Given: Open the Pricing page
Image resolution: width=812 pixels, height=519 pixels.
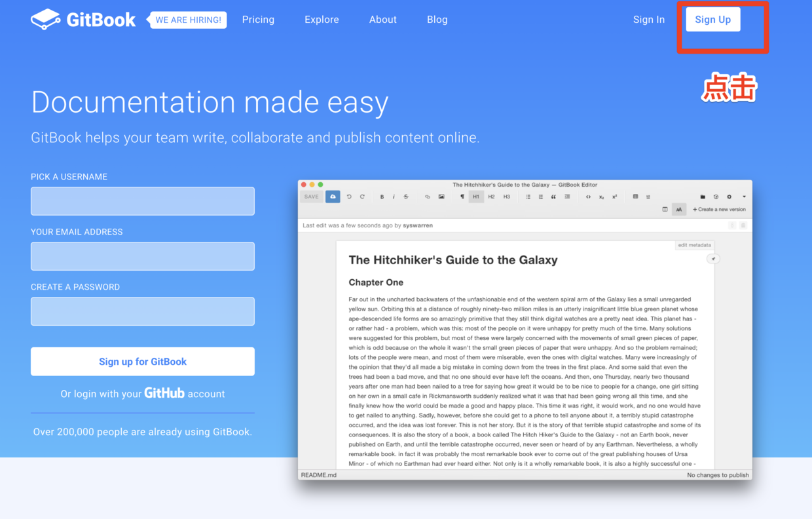Looking at the screenshot, I should (258, 20).
